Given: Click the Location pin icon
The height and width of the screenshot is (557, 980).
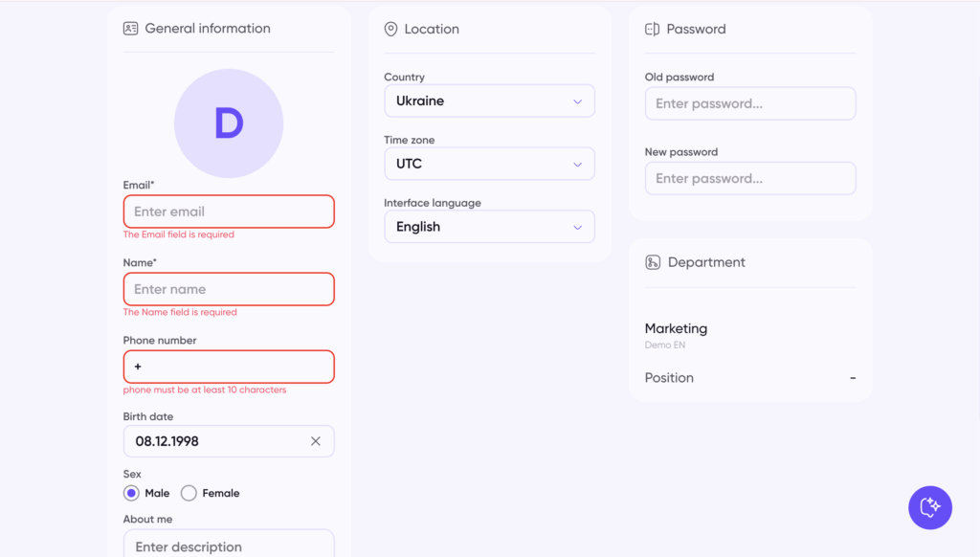Looking at the screenshot, I should (x=390, y=30).
